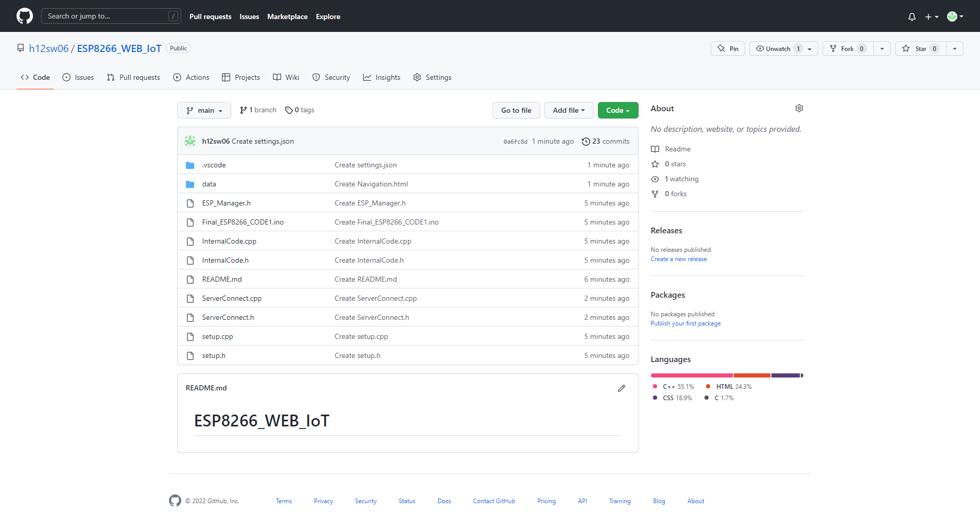Open ServerConnect.cpp file
The width and height of the screenshot is (980, 532).
[x=232, y=298]
